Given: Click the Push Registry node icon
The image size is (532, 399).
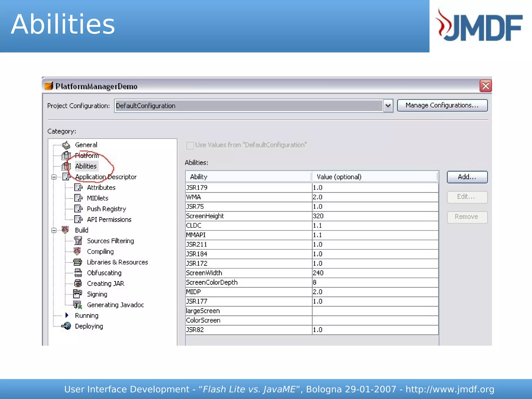Looking at the screenshot, I should (78, 209).
